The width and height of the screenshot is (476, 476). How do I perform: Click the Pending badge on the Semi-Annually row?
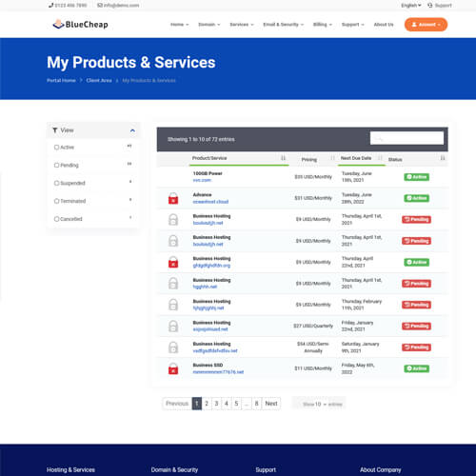coord(416,347)
